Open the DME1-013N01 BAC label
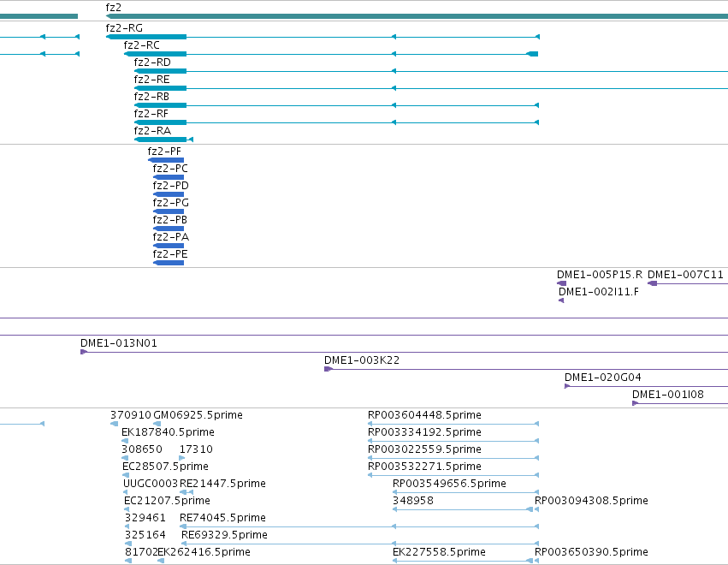728x565 pixels. 119,343
